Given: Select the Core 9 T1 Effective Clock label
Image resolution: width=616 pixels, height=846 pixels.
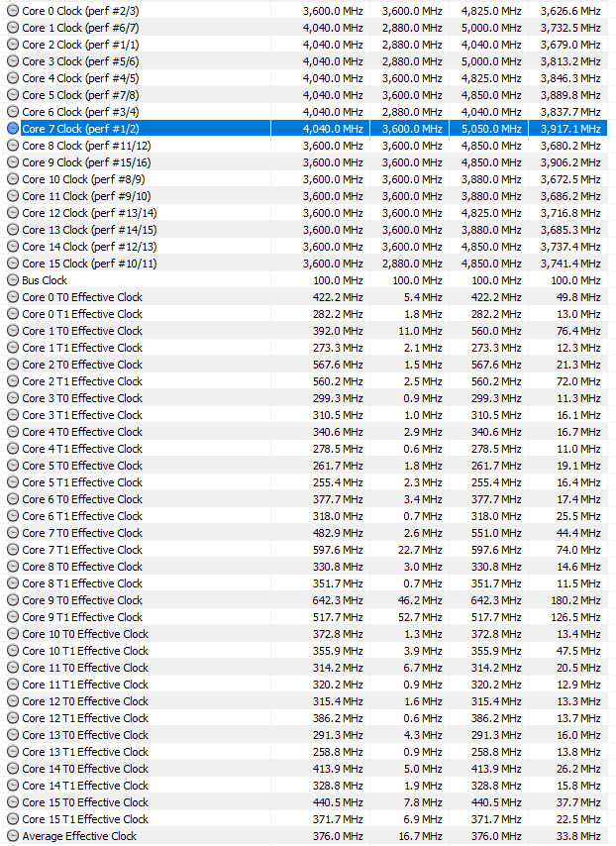Looking at the screenshot, I should tap(82, 617).
